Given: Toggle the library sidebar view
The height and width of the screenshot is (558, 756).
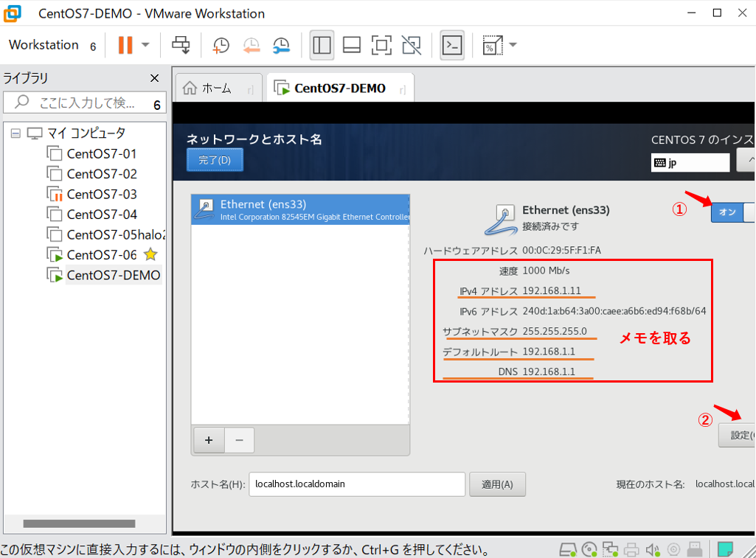Looking at the screenshot, I should point(322,45).
